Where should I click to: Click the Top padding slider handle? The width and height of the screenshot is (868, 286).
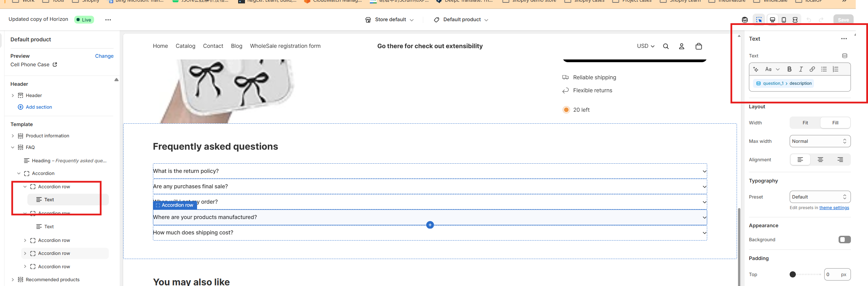coord(793,274)
